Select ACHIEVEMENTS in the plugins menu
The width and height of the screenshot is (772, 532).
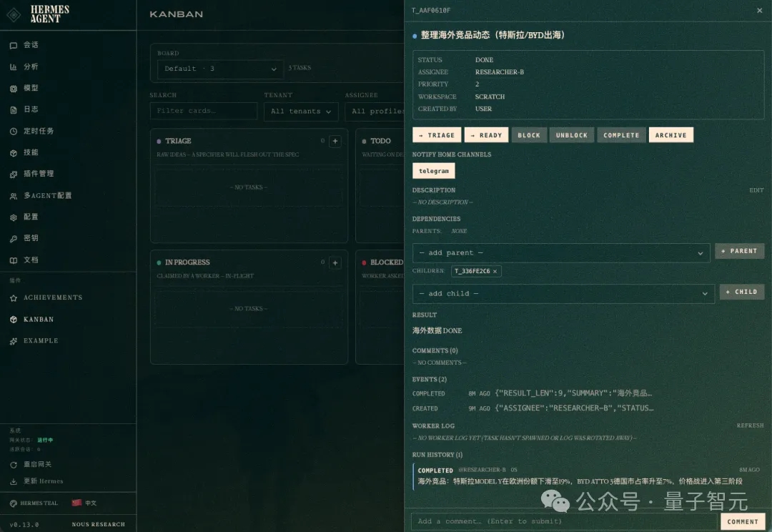pyautogui.click(x=53, y=297)
